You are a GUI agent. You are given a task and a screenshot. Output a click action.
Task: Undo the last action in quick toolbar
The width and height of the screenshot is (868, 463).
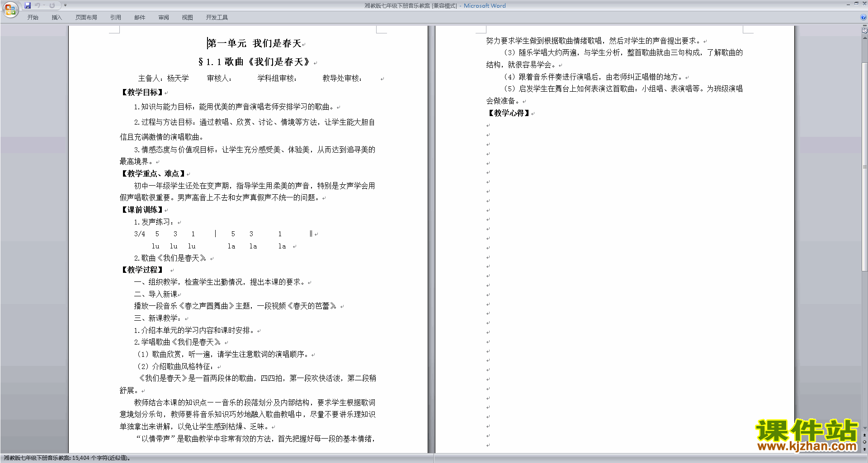click(38, 5)
